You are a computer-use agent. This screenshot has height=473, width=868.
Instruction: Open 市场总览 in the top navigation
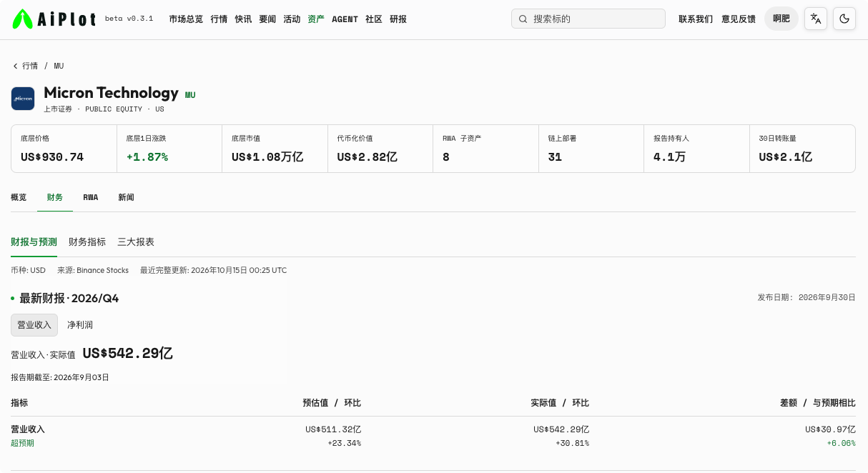pos(186,19)
